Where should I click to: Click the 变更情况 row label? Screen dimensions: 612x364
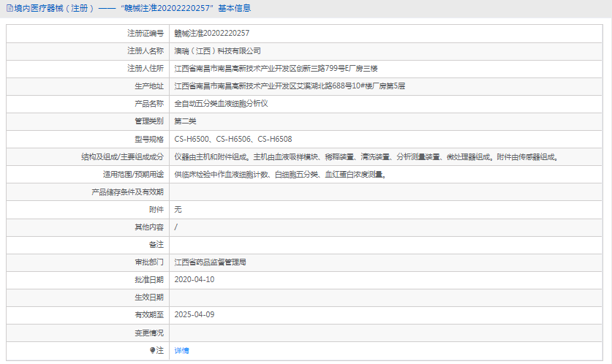coord(149,333)
